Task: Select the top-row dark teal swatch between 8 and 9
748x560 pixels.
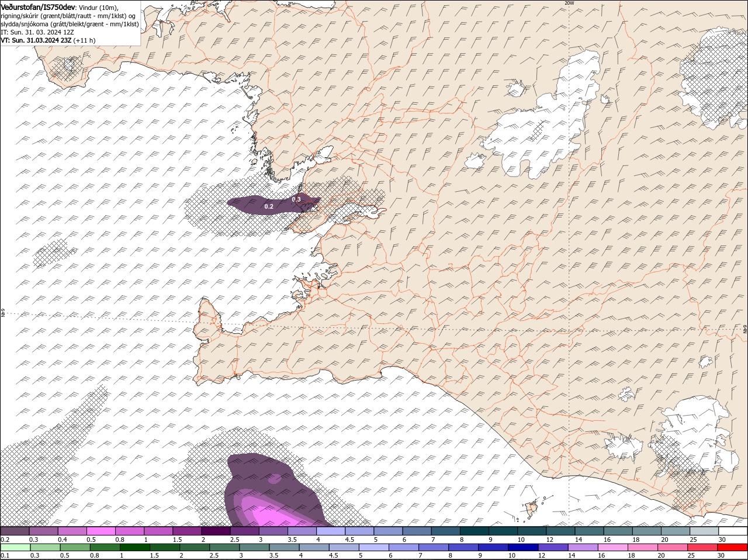Action: [475, 531]
